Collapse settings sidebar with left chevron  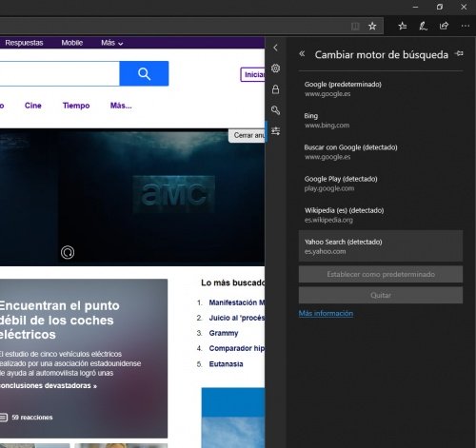(x=275, y=48)
